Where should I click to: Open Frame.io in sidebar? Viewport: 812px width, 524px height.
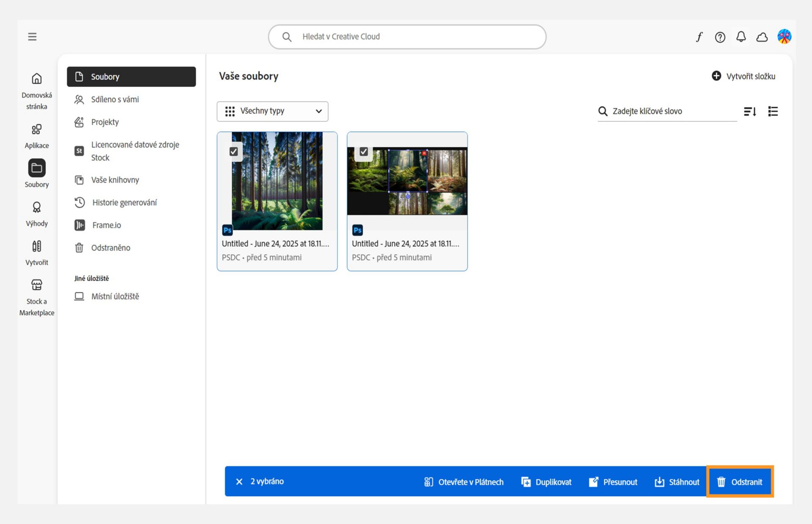point(131,225)
